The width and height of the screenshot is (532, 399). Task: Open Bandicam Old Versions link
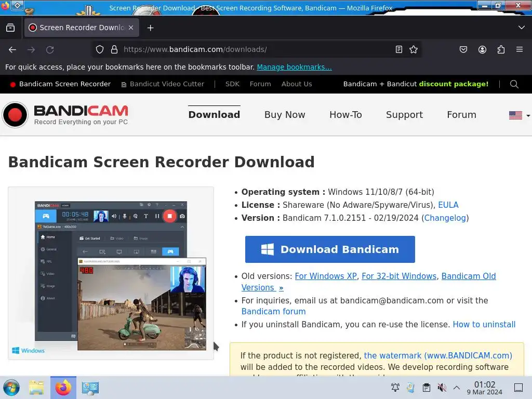pyautogui.click(x=469, y=276)
